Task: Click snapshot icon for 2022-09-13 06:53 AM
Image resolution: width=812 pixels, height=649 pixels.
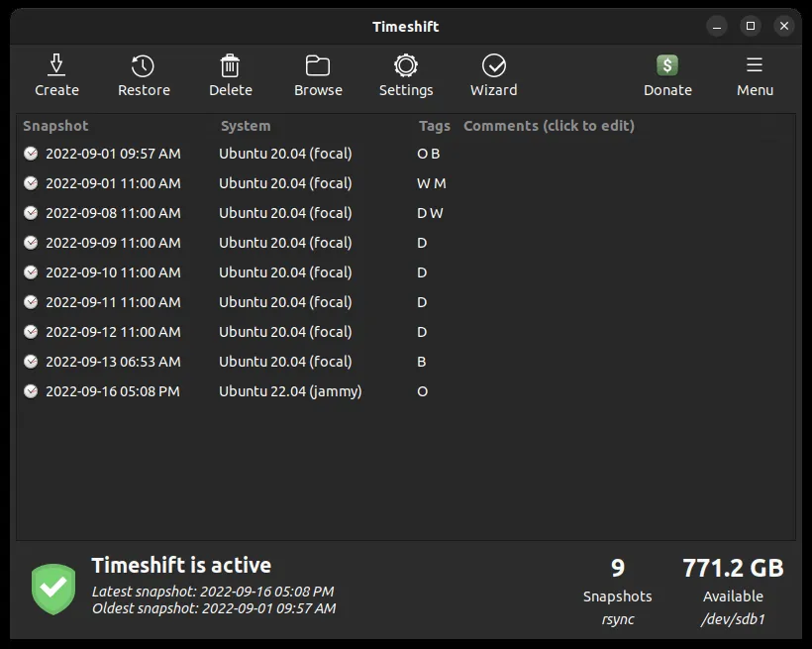Action: click(31, 362)
